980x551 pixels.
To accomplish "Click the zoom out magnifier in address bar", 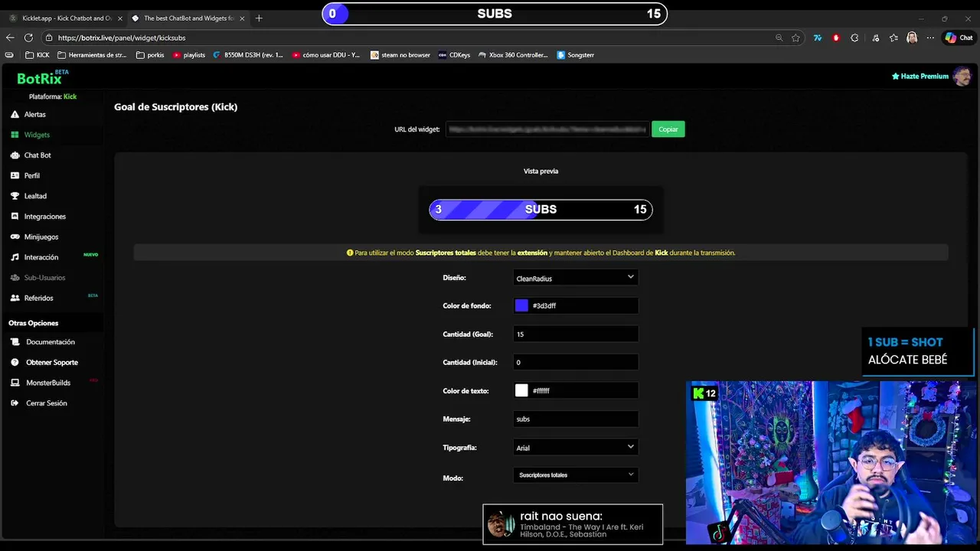I will pos(779,37).
